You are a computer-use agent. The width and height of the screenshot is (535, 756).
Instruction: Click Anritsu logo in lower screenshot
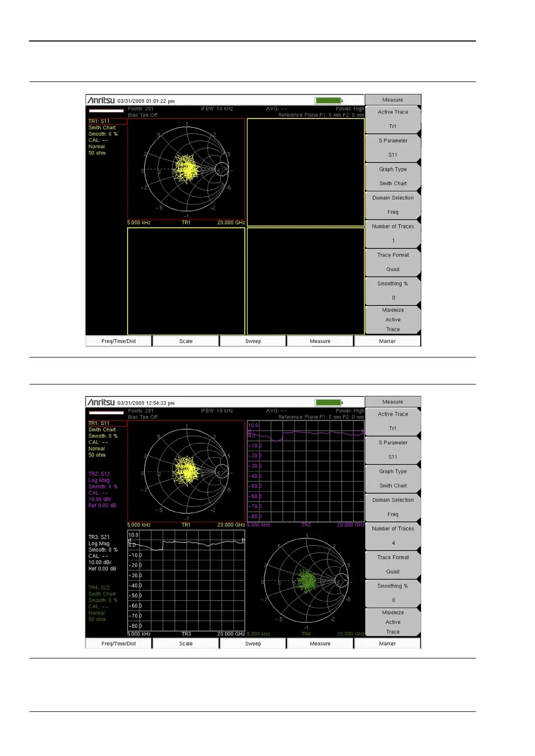pyautogui.click(x=101, y=402)
